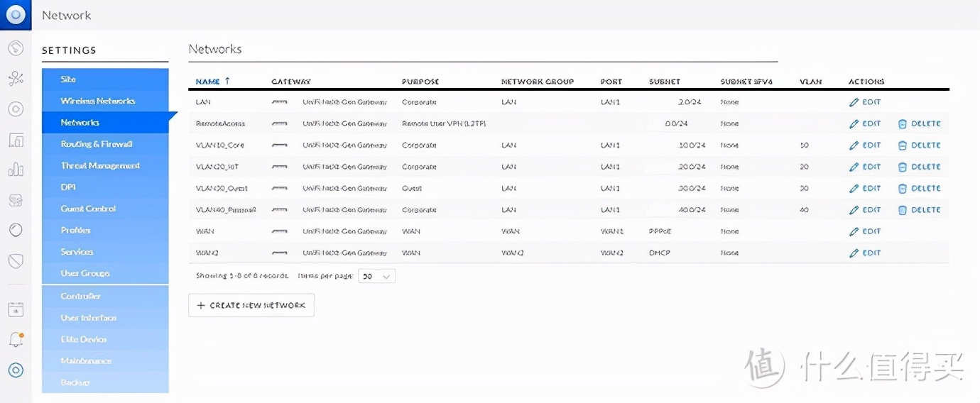The width and height of the screenshot is (980, 403).
Task: Click the Settings gear icon in sidebar
Action: tap(16, 370)
